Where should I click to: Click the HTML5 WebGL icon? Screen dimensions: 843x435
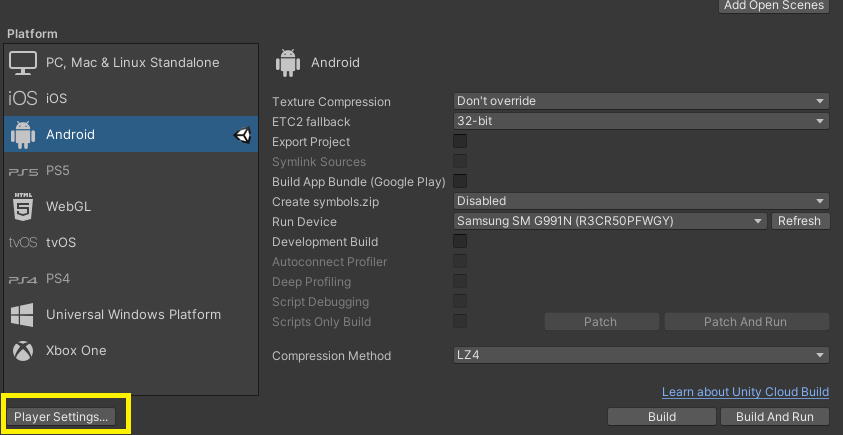[23, 206]
